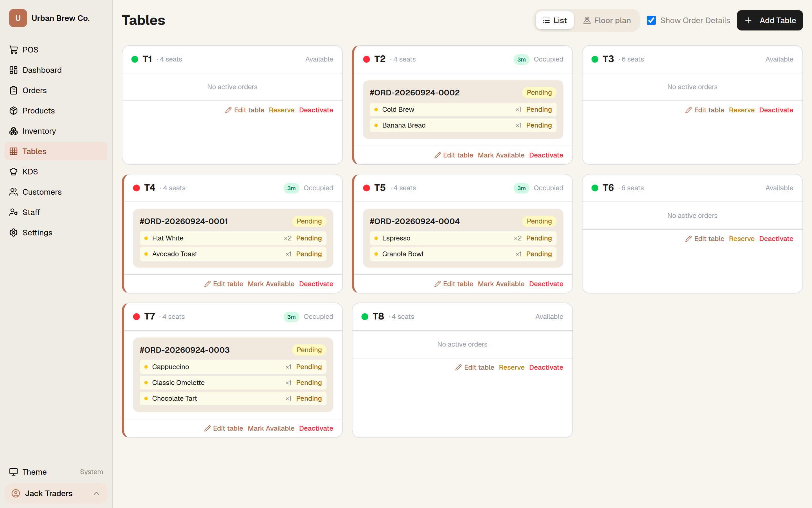The image size is (812, 508).
Task: Reserve table T1
Action: pyautogui.click(x=281, y=110)
